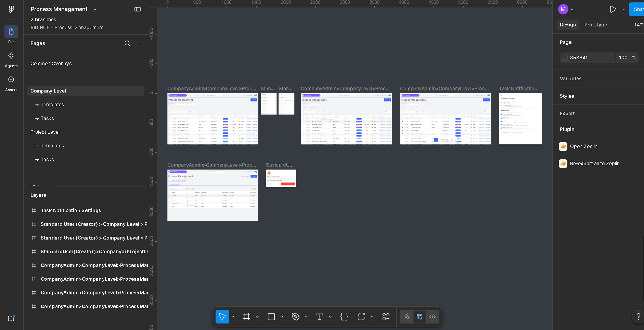Select the Text tool
This screenshot has height=330, width=644.
[320, 317]
